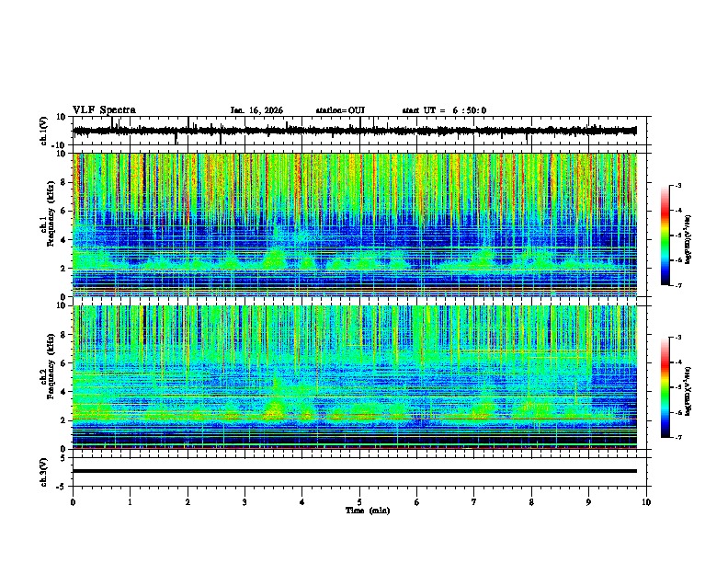The height and width of the screenshot is (563, 728).
Task: Click the "-3" label on ch.1 colorbar
Action: click(x=677, y=186)
